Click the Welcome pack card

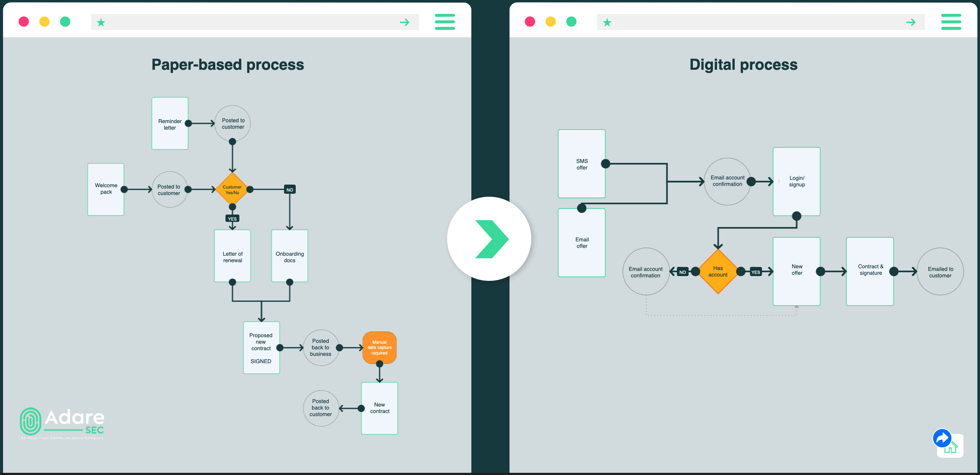106,189
